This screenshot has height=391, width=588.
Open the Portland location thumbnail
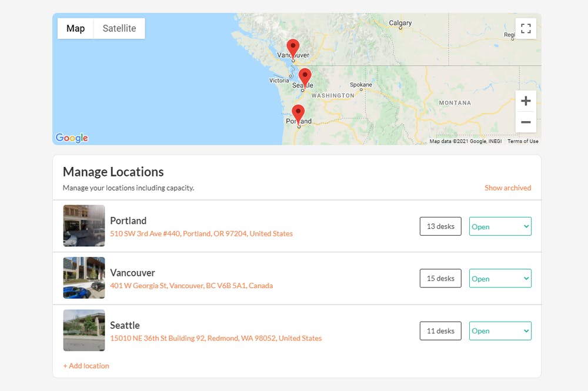tap(84, 226)
